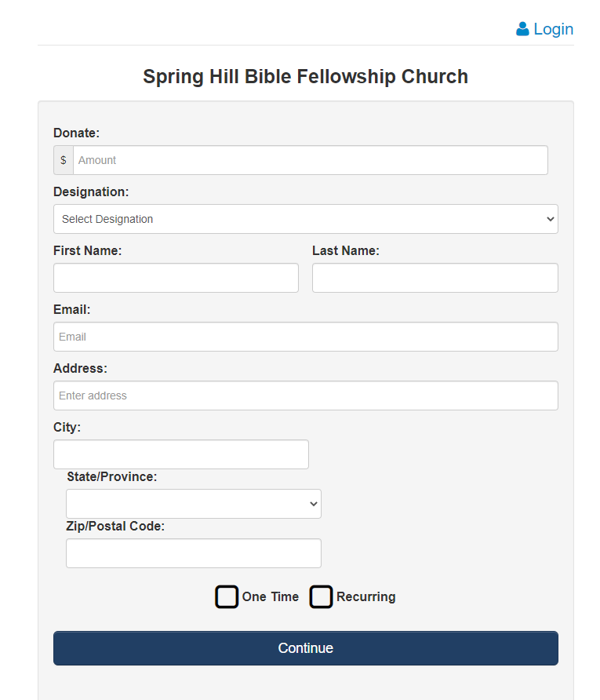The image size is (600, 700).
Task: Enable the Recurring checkbox
Action: tap(321, 597)
